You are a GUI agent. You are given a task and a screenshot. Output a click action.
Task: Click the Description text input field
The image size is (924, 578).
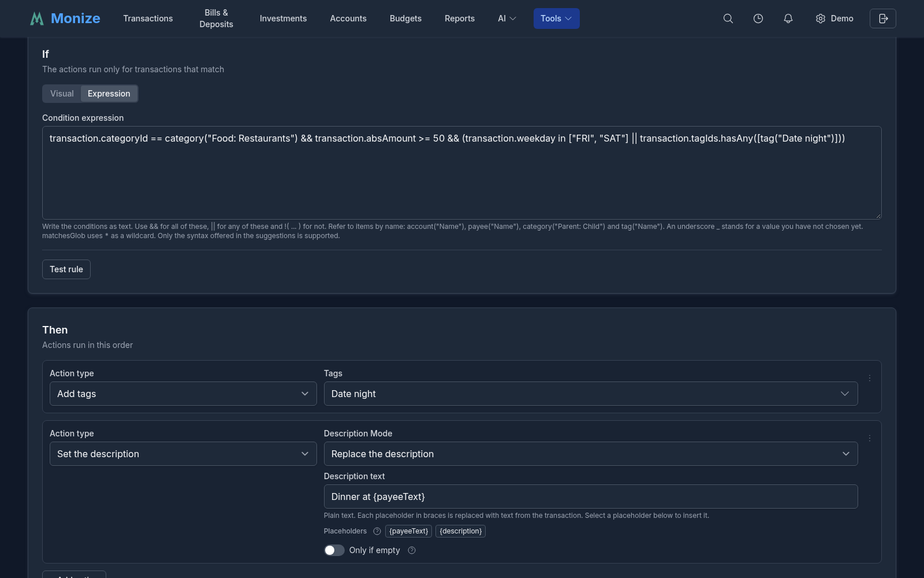[x=591, y=497]
